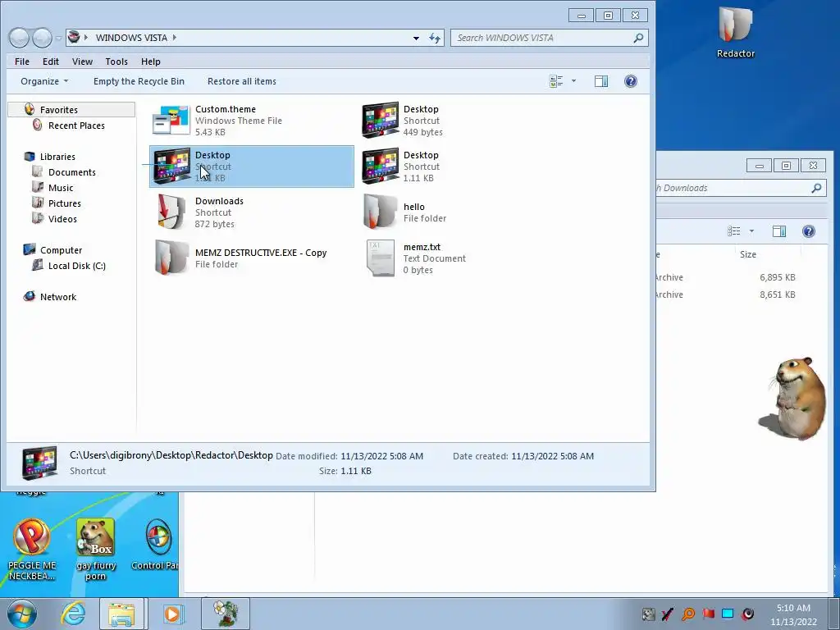This screenshot has height=630, width=840.
Task: Click the blue monitor tray icon
Action: pos(728,614)
